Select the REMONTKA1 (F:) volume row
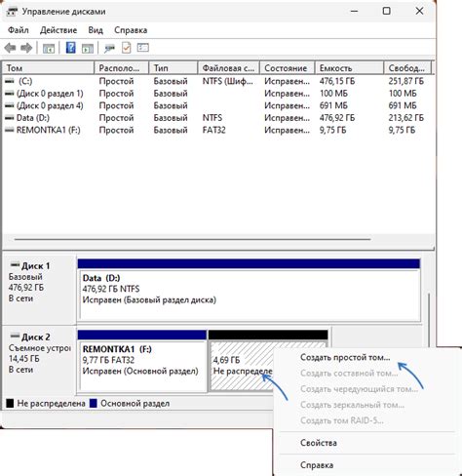462x476 pixels. click(x=217, y=130)
